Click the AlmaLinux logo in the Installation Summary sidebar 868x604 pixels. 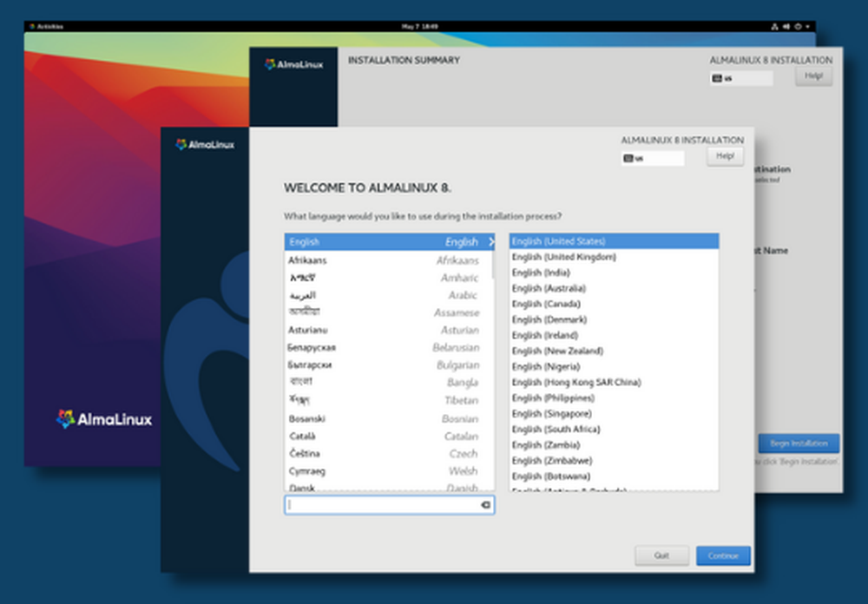coord(293,64)
